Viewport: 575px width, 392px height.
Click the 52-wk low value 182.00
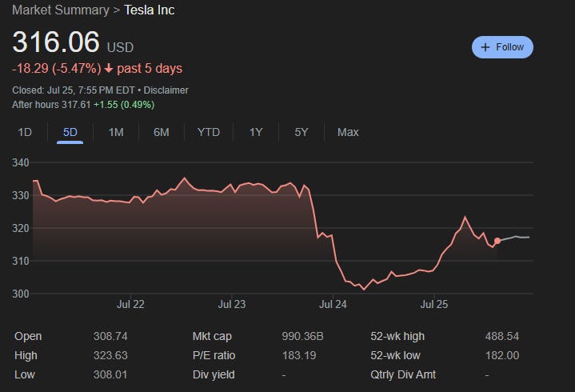[x=502, y=355]
